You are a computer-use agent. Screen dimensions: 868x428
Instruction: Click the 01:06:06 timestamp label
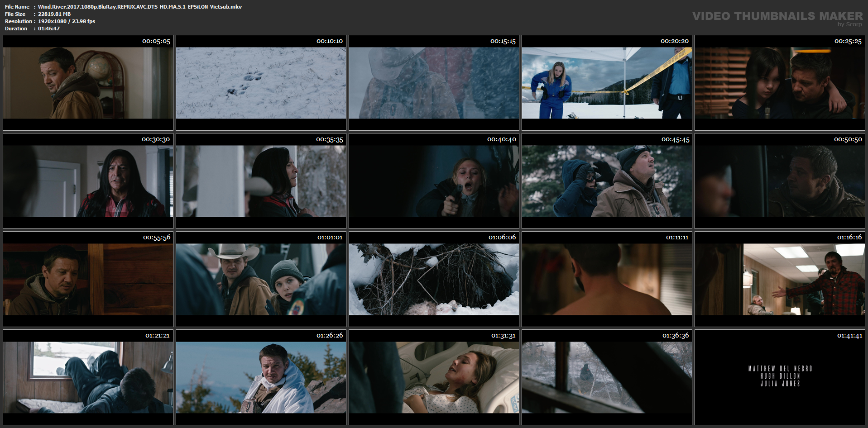pyautogui.click(x=502, y=238)
